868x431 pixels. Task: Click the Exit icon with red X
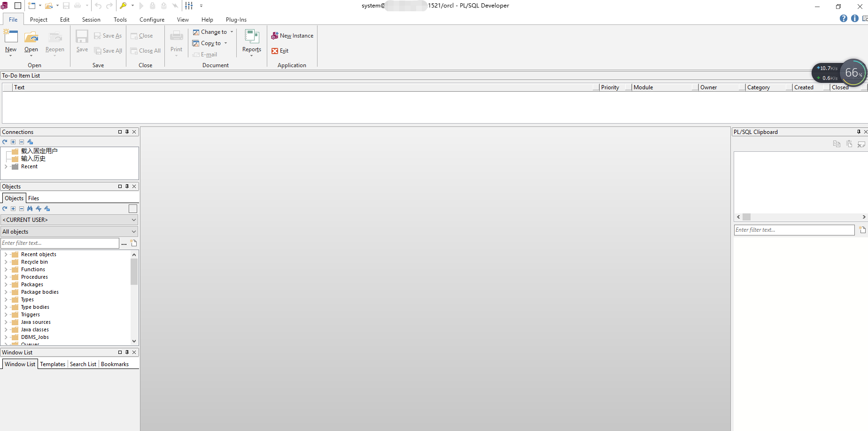click(275, 51)
